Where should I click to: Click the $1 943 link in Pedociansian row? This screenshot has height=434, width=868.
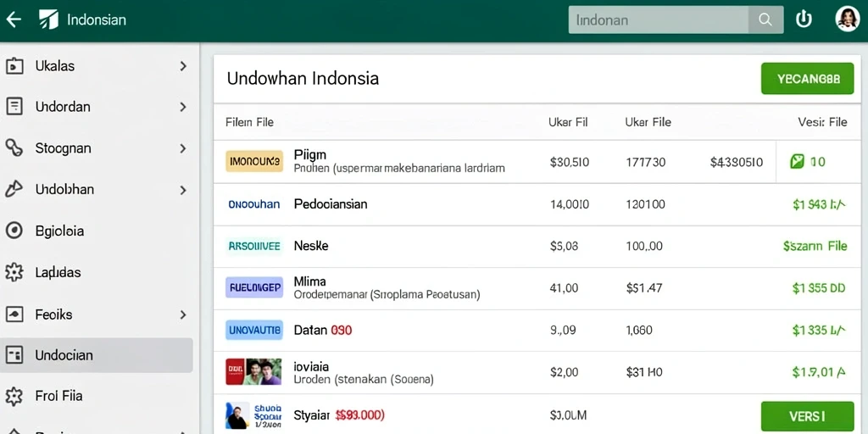pos(819,205)
